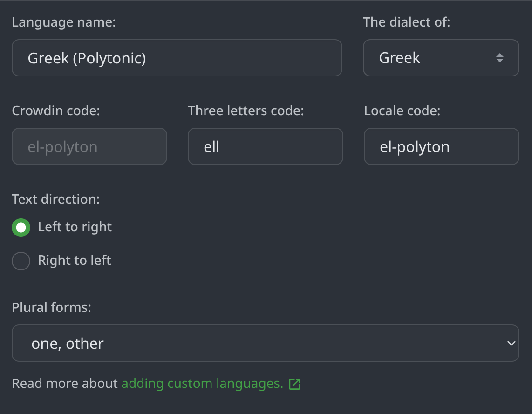The image size is (532, 414).
Task: Click the 'Three letters code:' label
Action: tap(246, 110)
